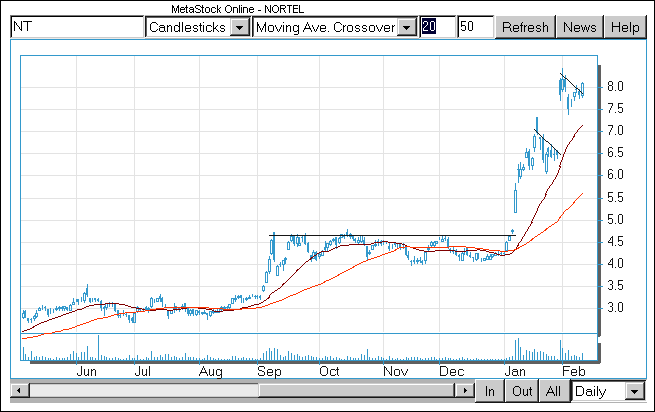Click the 3.0 price axis label

click(x=615, y=308)
